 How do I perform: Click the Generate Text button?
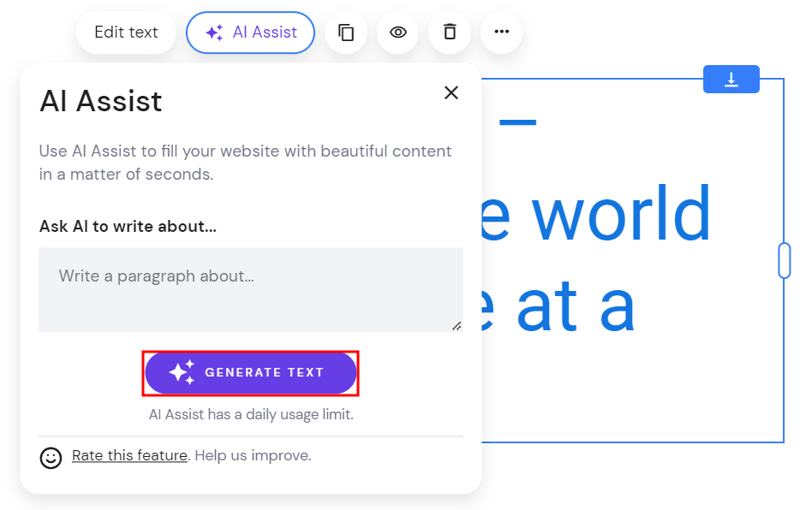(x=251, y=373)
